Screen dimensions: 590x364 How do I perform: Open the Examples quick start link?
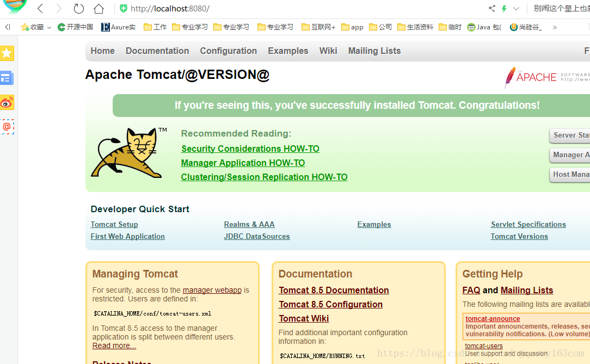click(374, 225)
